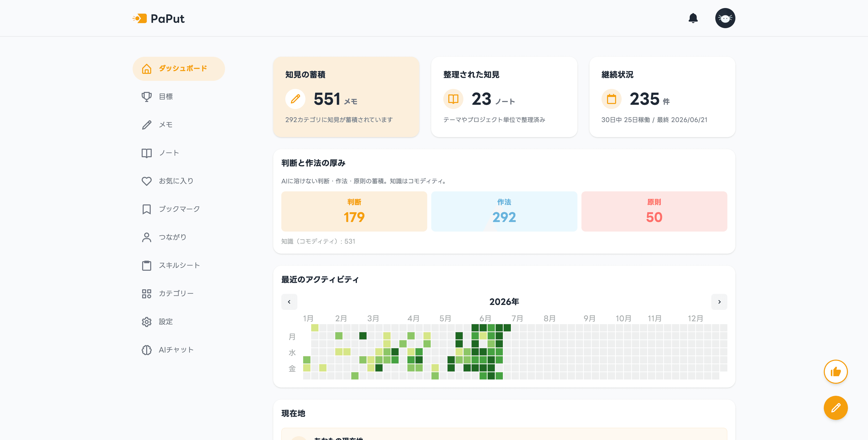The image size is (868, 440).
Task: Go to next year in activity calendar
Action: pyautogui.click(x=719, y=302)
